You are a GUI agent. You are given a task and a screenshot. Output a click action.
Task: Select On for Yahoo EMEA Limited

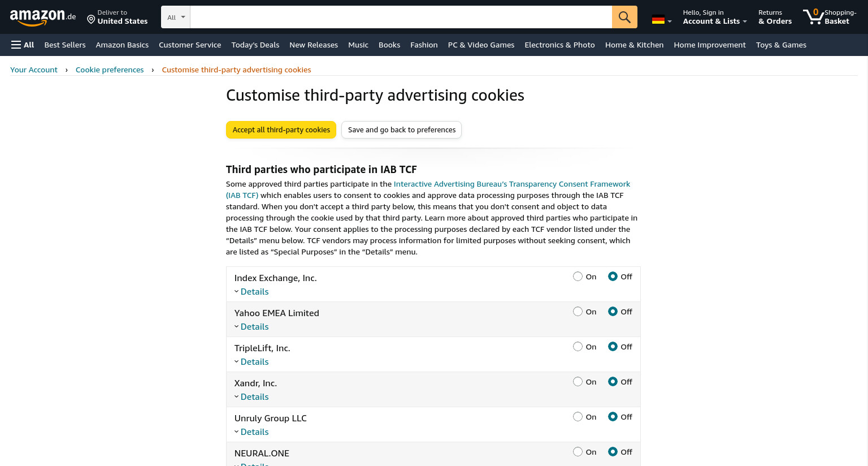click(578, 312)
